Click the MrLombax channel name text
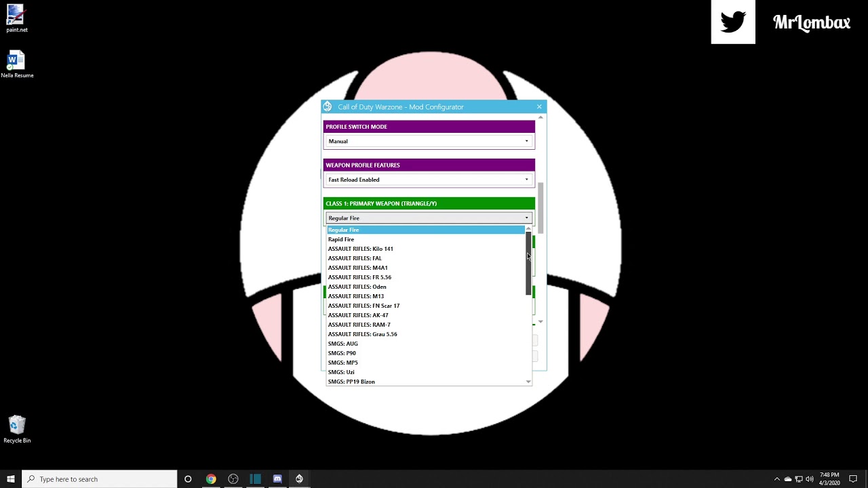 [x=812, y=22]
